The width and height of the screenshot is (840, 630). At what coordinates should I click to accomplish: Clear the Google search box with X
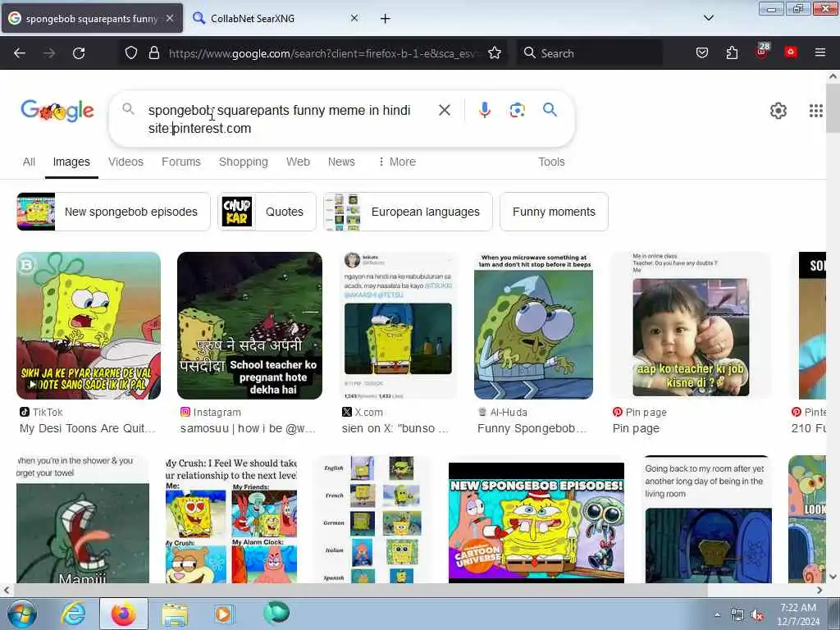[x=444, y=110]
